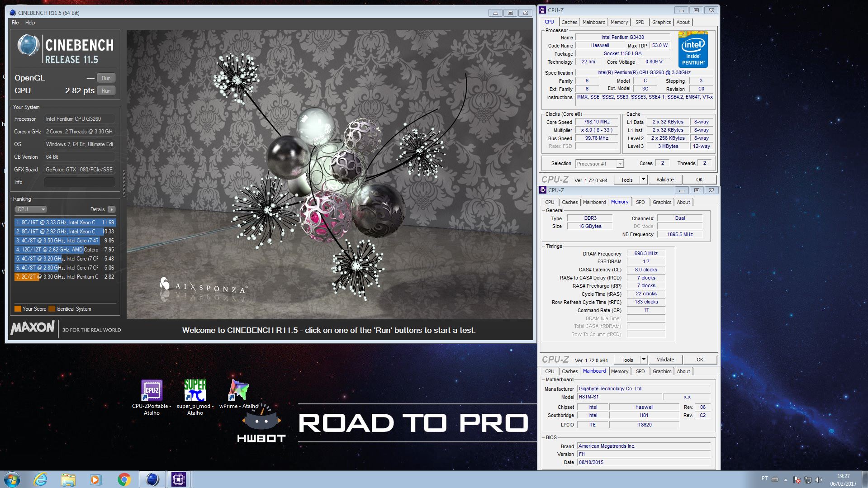Switch to Cinebench taskbar icon

tap(152, 479)
